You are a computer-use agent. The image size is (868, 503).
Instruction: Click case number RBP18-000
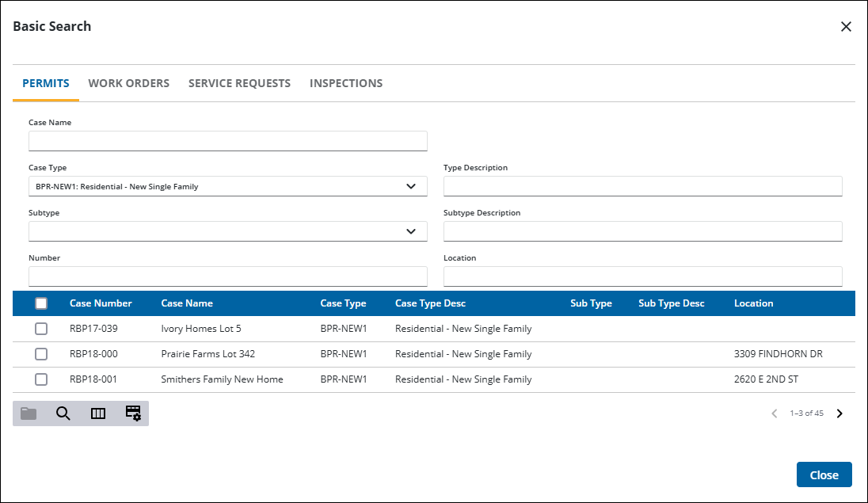[93, 354]
